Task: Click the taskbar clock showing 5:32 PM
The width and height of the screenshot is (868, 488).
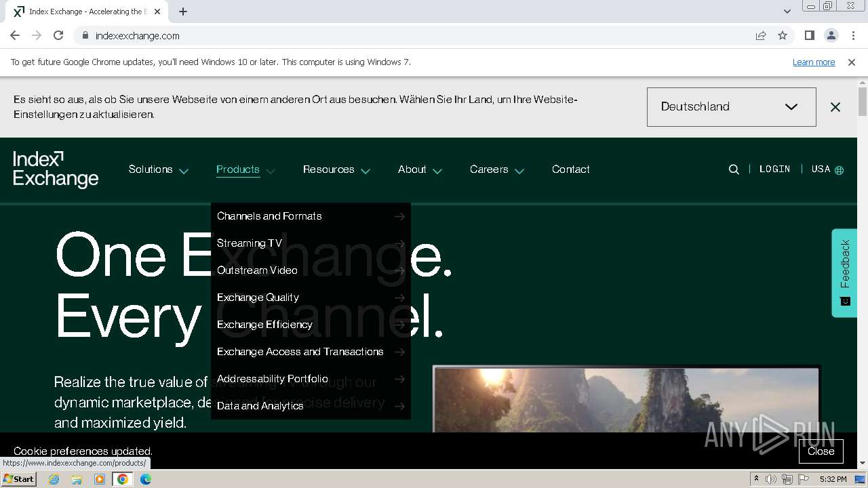Action: [x=833, y=479]
